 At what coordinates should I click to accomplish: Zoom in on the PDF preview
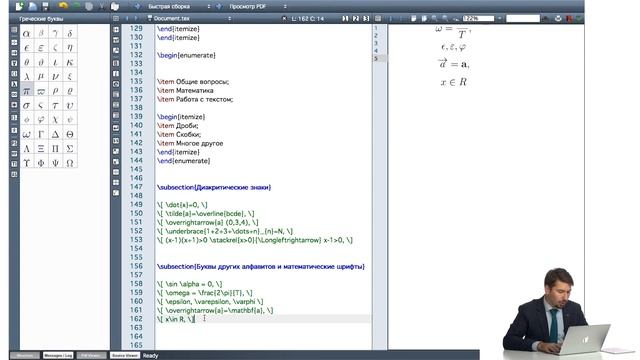tap(434, 18)
